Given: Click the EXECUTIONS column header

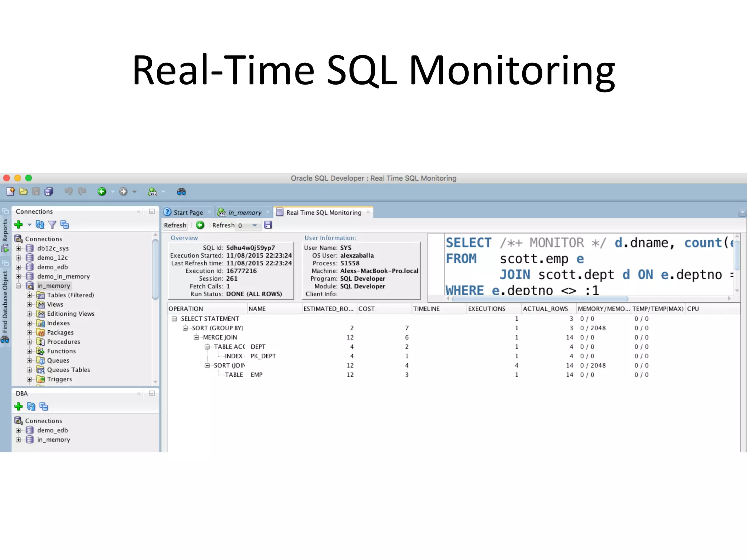Looking at the screenshot, I should (494, 309).
